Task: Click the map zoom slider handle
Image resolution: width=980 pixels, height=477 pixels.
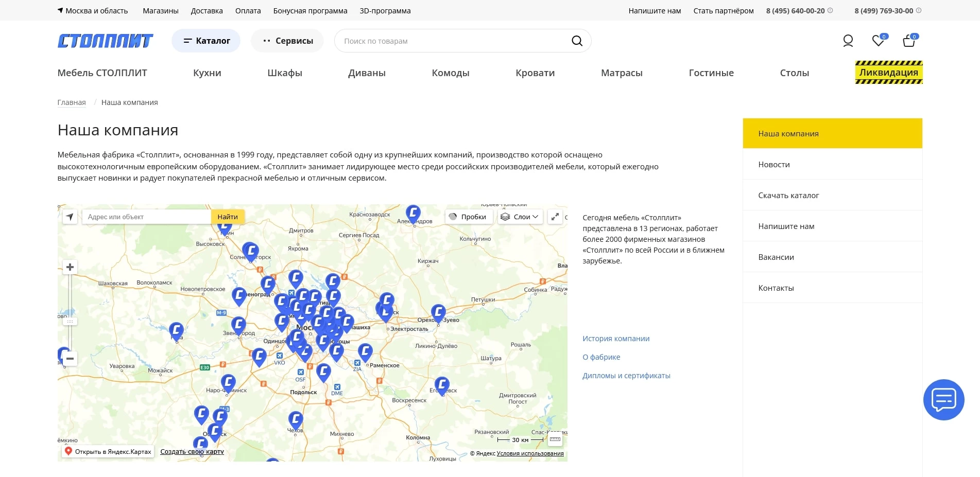Action: tap(70, 322)
